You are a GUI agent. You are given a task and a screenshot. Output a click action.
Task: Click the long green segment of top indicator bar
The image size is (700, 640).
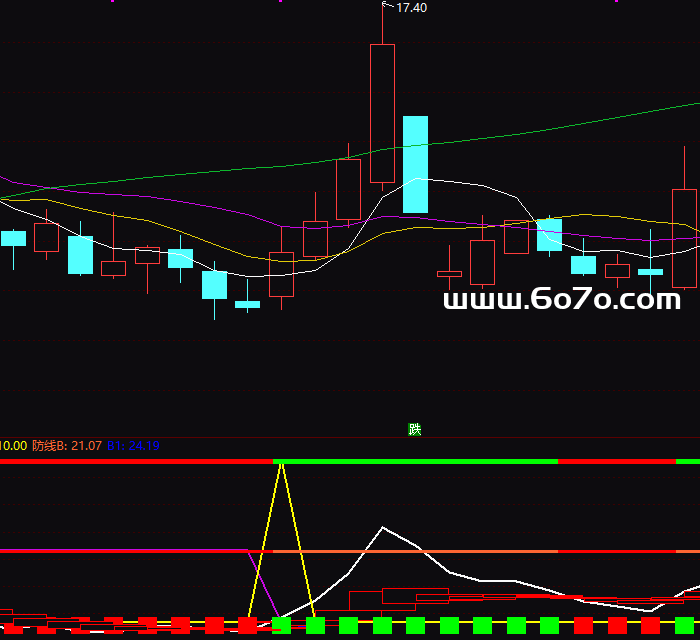click(415, 461)
